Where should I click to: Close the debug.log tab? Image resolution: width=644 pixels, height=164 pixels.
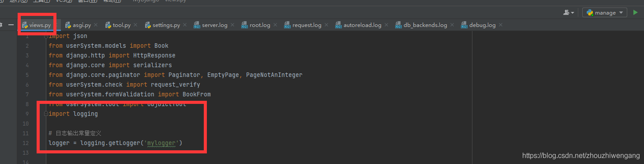[501, 25]
